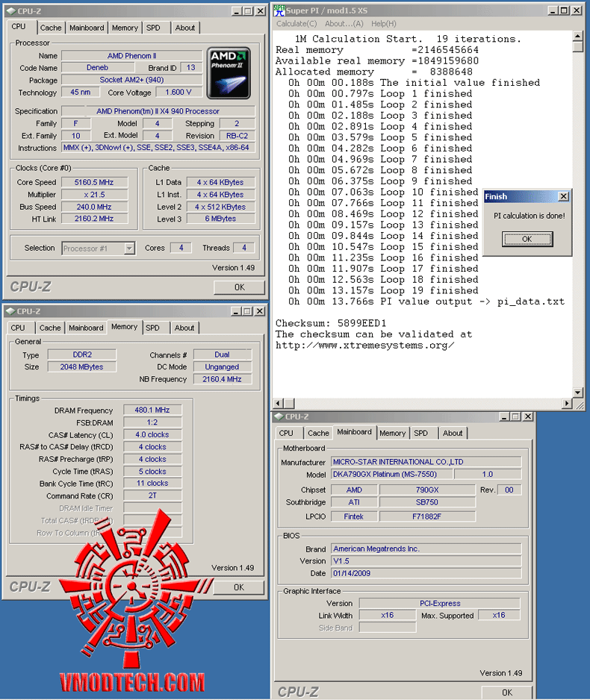Viewport: 590px width, 700px height.
Task: Click the Command Rate 2T field
Action: pos(152,496)
